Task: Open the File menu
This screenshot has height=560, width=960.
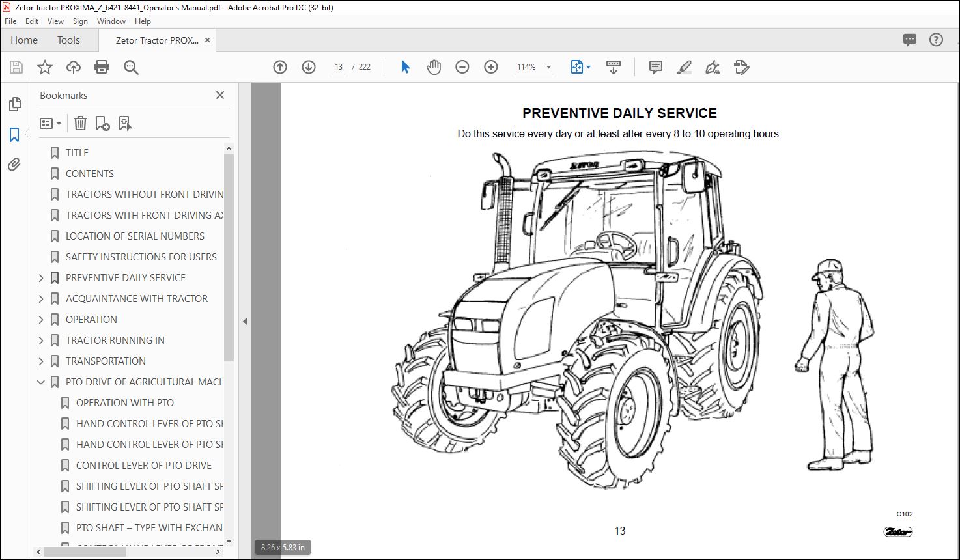Action: point(10,21)
